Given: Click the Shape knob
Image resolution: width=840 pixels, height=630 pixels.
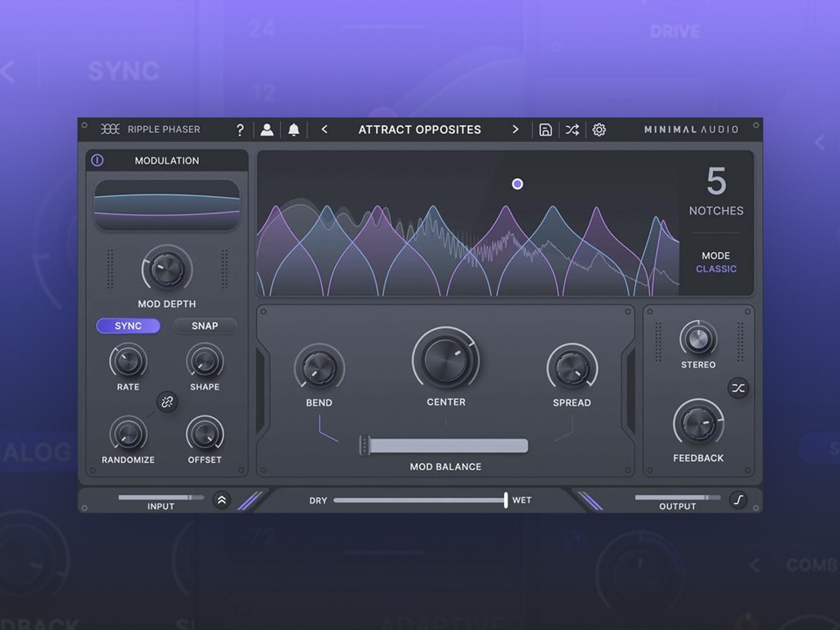Looking at the screenshot, I should pos(205,361).
